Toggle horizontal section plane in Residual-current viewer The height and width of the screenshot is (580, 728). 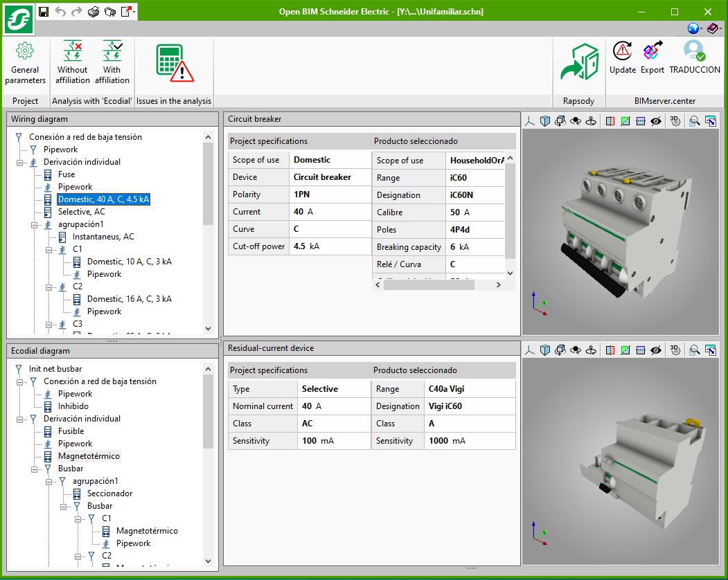click(641, 350)
